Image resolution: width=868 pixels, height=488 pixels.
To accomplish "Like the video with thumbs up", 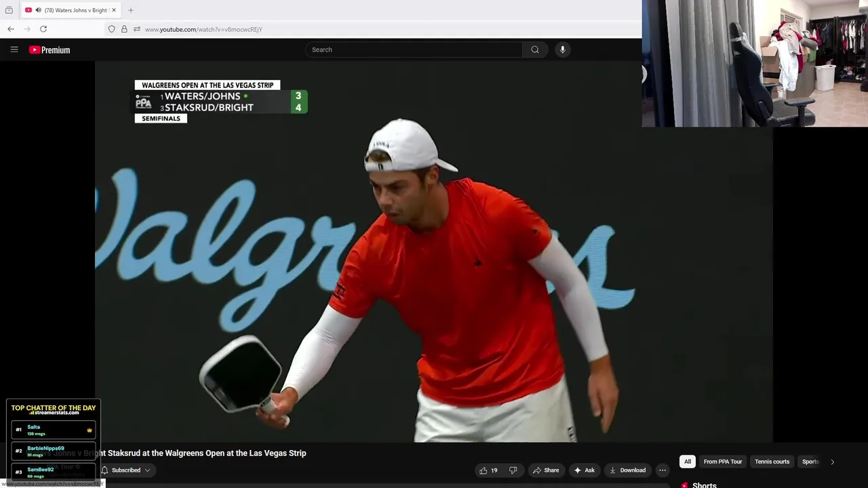I will pyautogui.click(x=489, y=470).
